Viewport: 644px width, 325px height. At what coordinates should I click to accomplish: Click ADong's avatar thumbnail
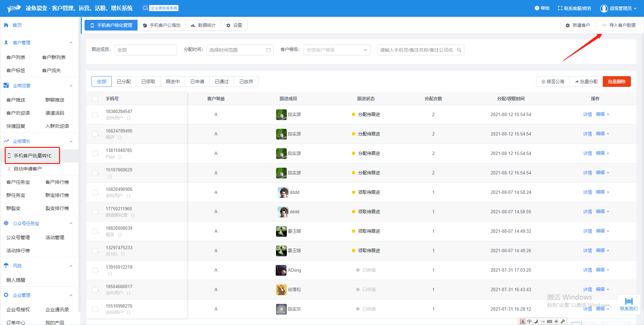click(x=281, y=270)
